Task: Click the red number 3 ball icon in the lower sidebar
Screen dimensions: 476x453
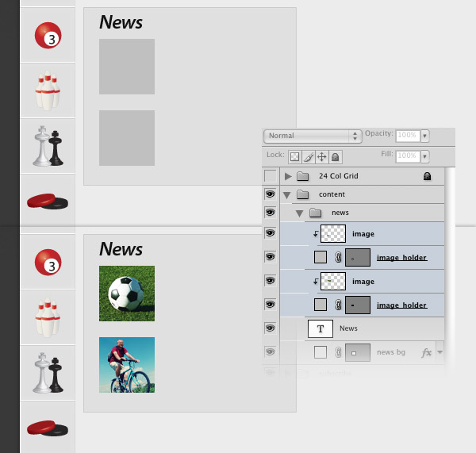Action: pyautogui.click(x=48, y=263)
